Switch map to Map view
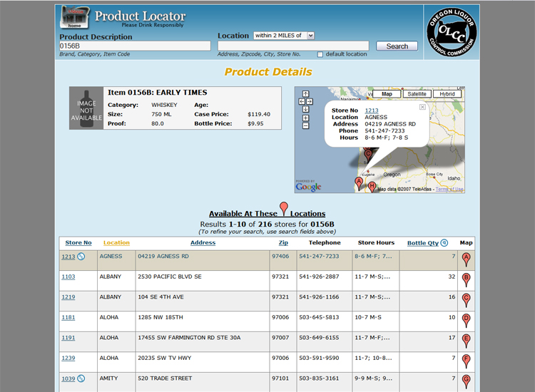The width and height of the screenshot is (535, 392). coord(387,94)
